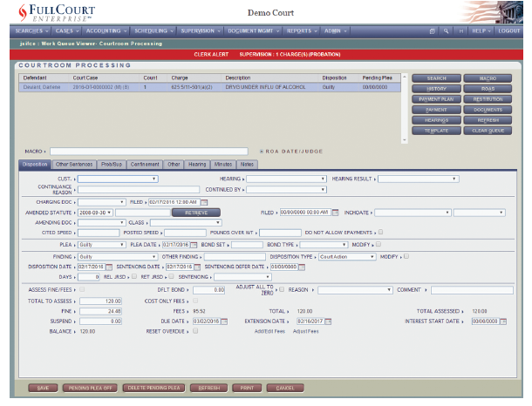This screenshot has width=532, height=406.
Task: Click the H home icon in top bar
Action: pyautogui.click(x=460, y=31)
